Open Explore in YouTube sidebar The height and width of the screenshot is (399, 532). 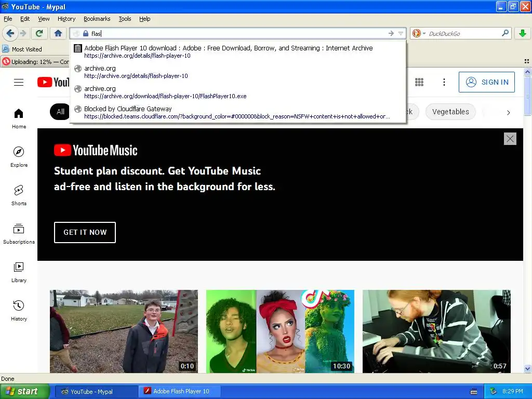click(19, 157)
